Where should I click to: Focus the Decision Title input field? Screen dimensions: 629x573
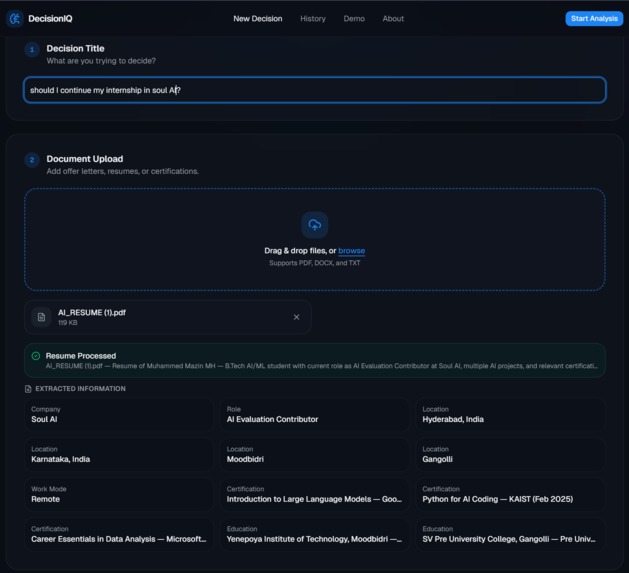[x=314, y=90]
